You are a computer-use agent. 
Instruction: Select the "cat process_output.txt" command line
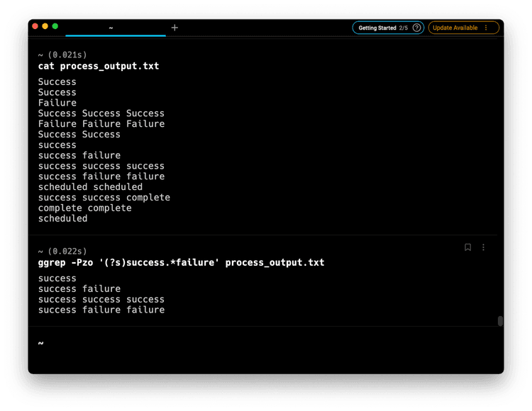(x=99, y=67)
